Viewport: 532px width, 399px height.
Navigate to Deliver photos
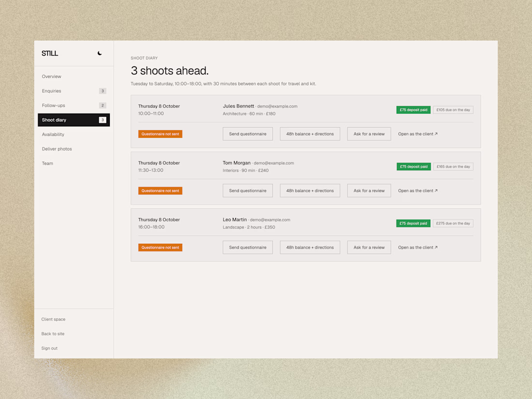[x=74, y=149]
